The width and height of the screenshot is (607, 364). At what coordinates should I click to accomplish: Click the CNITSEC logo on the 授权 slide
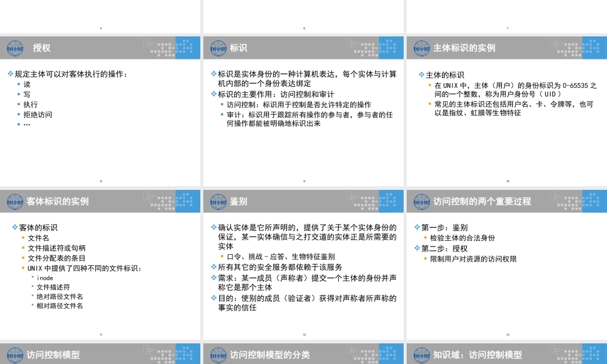pyautogui.click(x=15, y=49)
